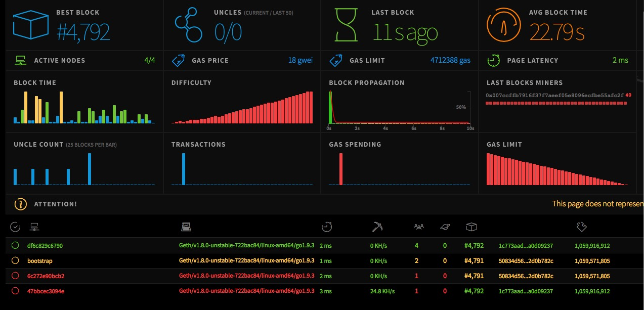Image resolution: width=644 pixels, height=310 pixels.
Task: Click total difficulty 1,059,571,805 in bootstrap row
Action: tap(592, 261)
